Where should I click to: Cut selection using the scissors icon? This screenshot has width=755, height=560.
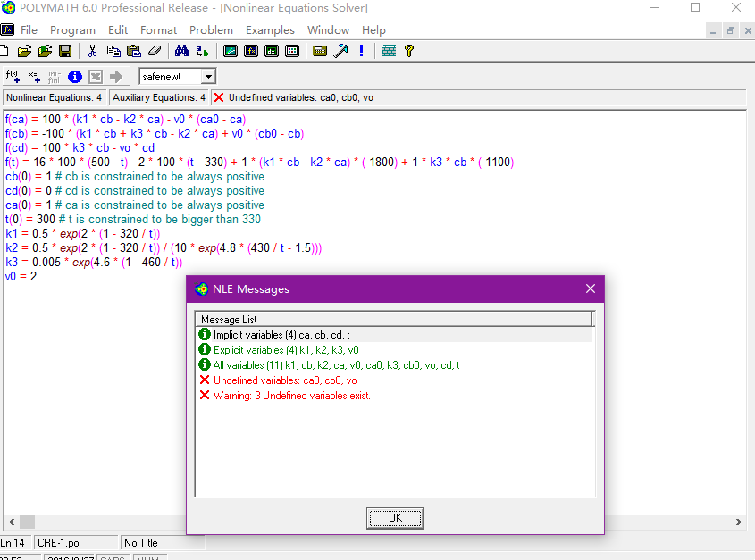[92, 51]
